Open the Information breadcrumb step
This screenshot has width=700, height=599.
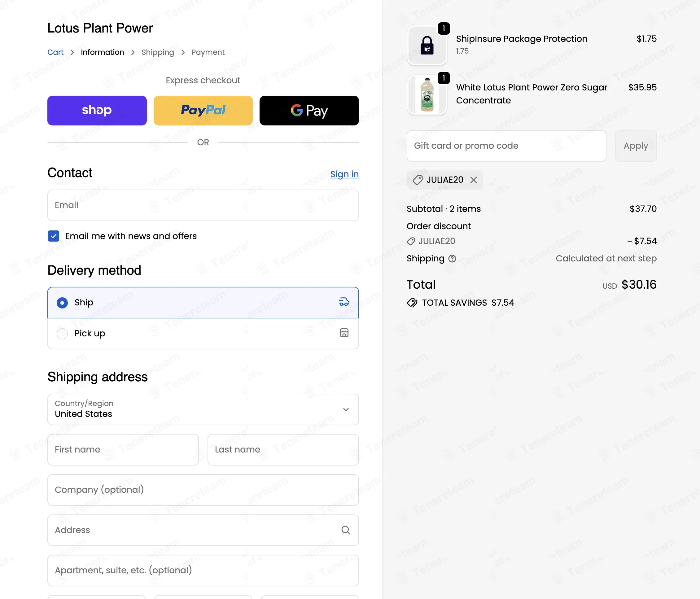point(102,52)
